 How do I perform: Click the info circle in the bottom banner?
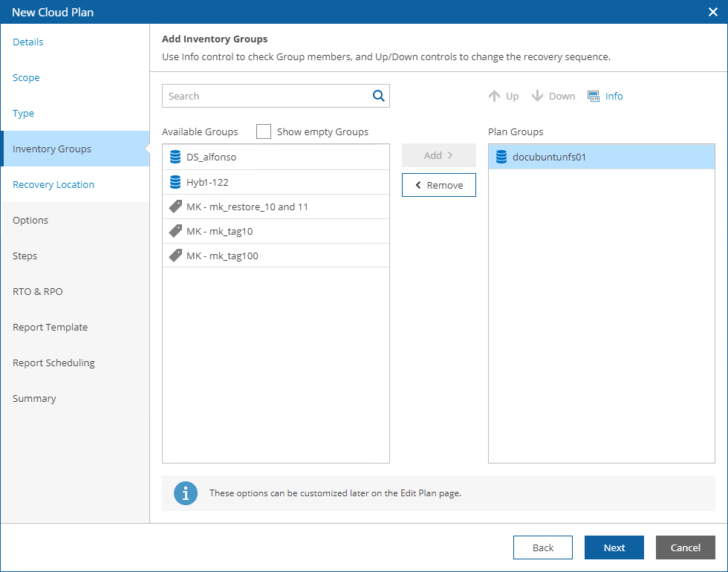pyautogui.click(x=186, y=493)
